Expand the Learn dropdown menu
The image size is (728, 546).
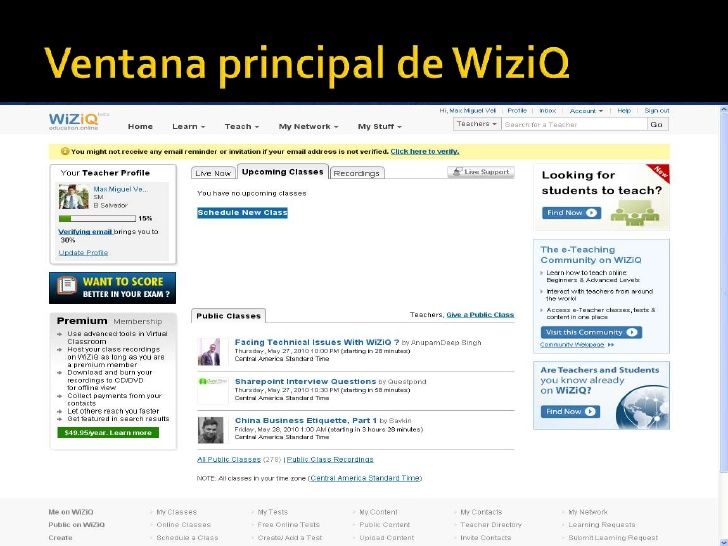tap(188, 126)
